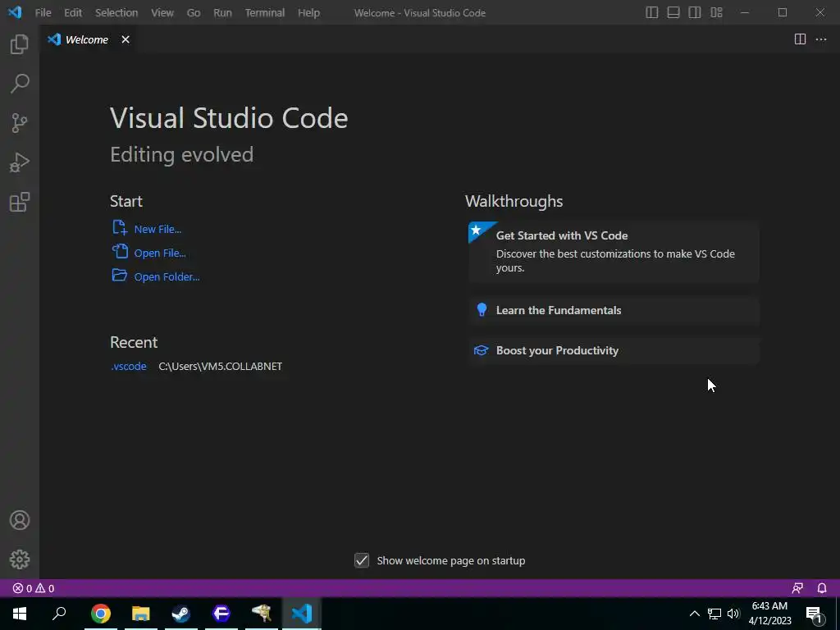Open Customize Layout icon in title bar

click(716, 12)
